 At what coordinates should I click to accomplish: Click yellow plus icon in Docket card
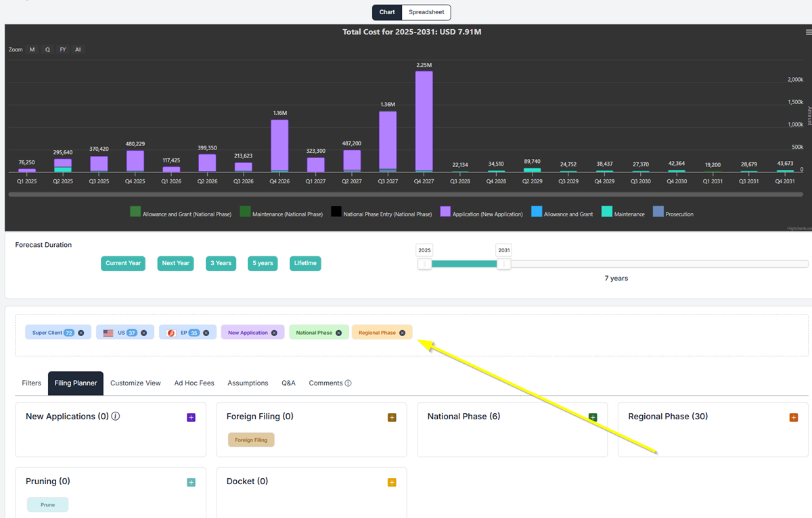pos(392,483)
